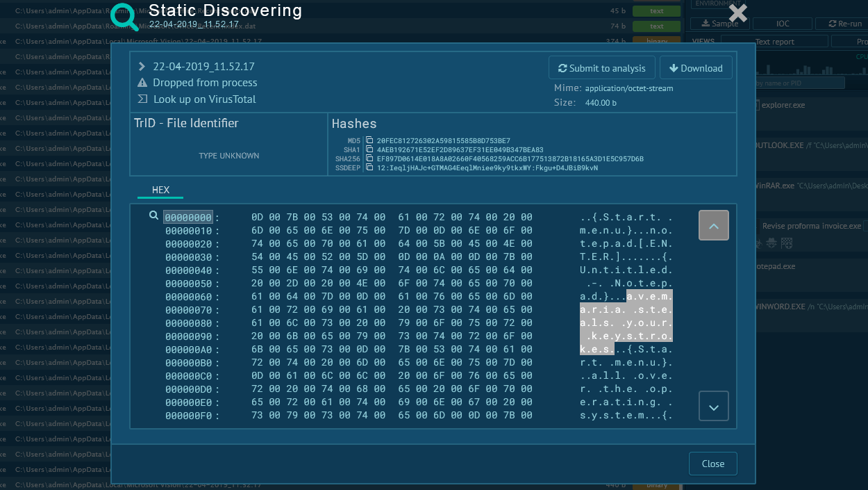Copy the SHA256 hash using its copy icon
The image size is (868, 490).
pos(369,159)
